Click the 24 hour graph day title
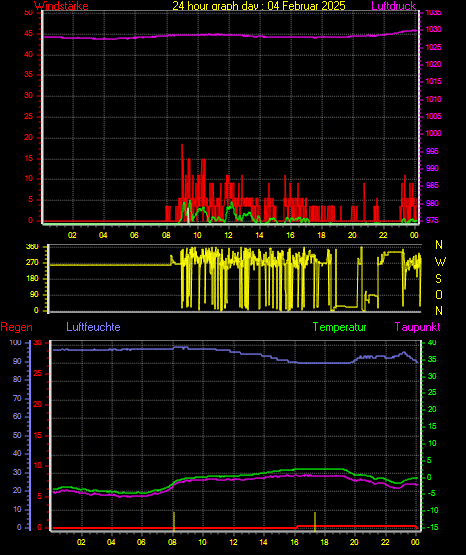 (259, 6)
